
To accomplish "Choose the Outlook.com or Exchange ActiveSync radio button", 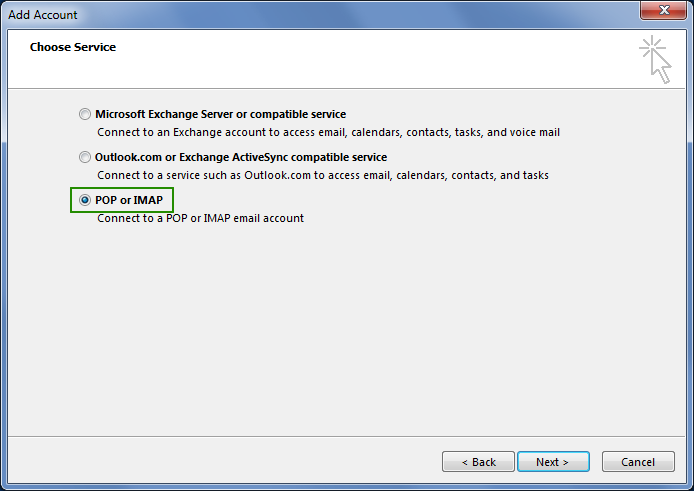I will pyautogui.click(x=85, y=157).
